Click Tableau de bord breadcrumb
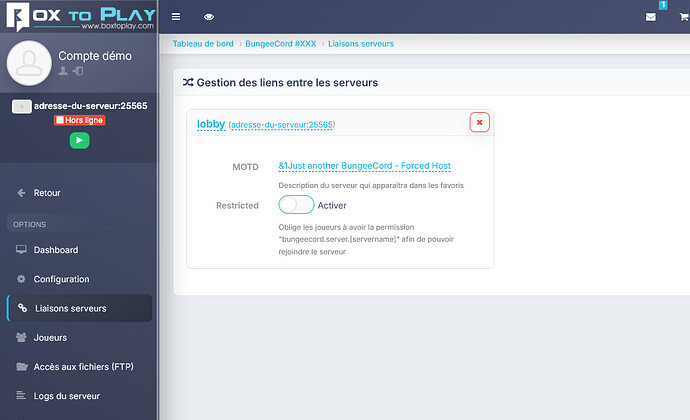This screenshot has width=690, height=420. pos(203,44)
